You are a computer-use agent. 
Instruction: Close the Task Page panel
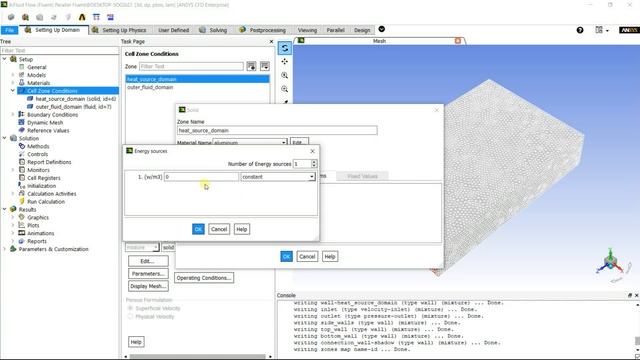271,42
